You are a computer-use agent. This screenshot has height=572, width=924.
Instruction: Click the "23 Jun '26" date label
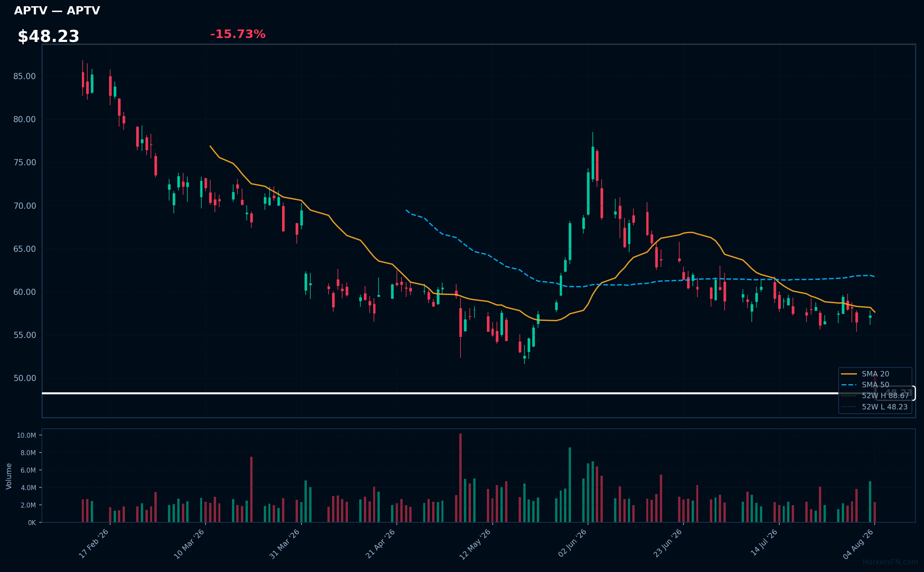pos(668,543)
